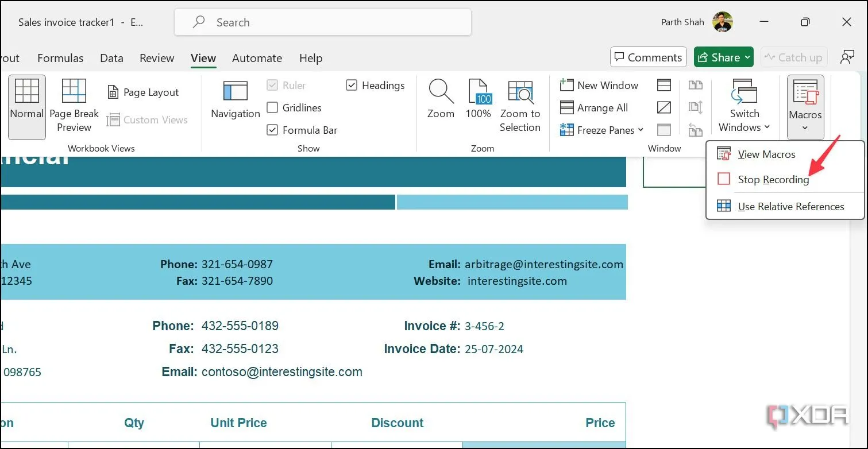Disable the Headings checkbox
Viewport: 868px width, 449px height.
click(352, 86)
